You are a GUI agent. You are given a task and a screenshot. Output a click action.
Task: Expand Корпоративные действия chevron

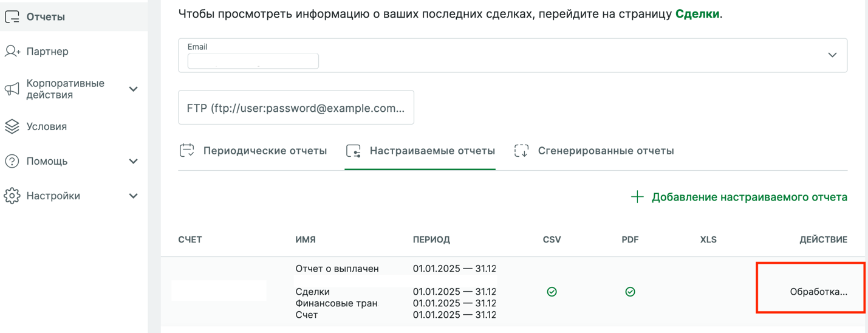(x=134, y=89)
